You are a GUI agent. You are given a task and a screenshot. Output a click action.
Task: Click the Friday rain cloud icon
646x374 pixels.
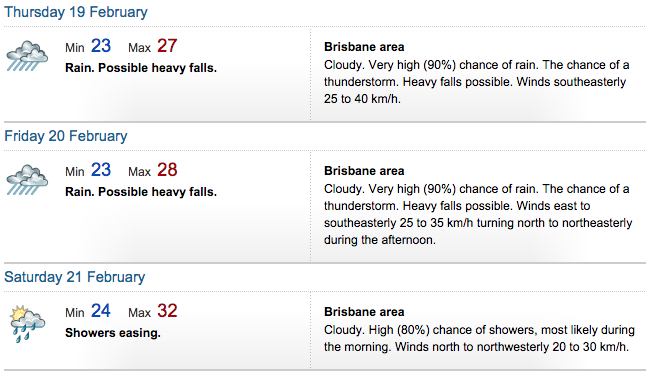tap(27, 180)
